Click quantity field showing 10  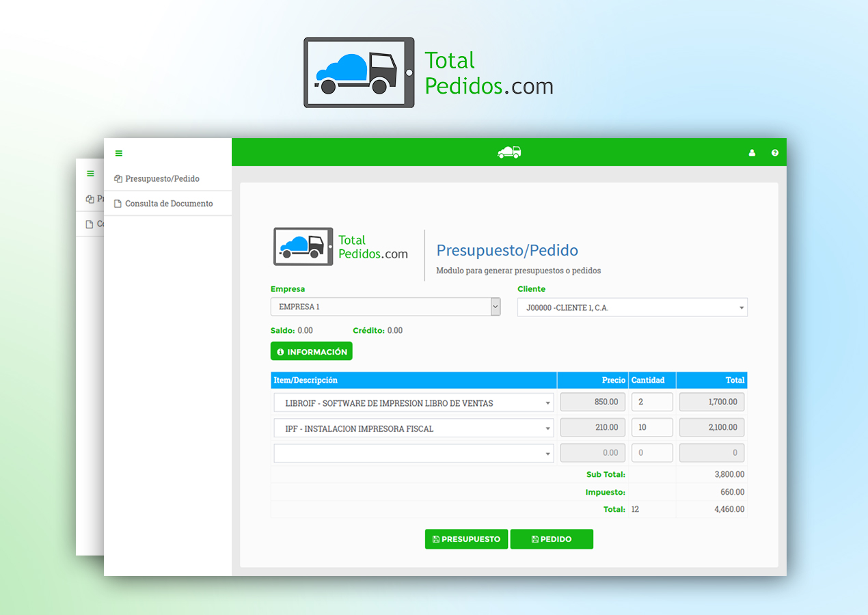[651, 427]
